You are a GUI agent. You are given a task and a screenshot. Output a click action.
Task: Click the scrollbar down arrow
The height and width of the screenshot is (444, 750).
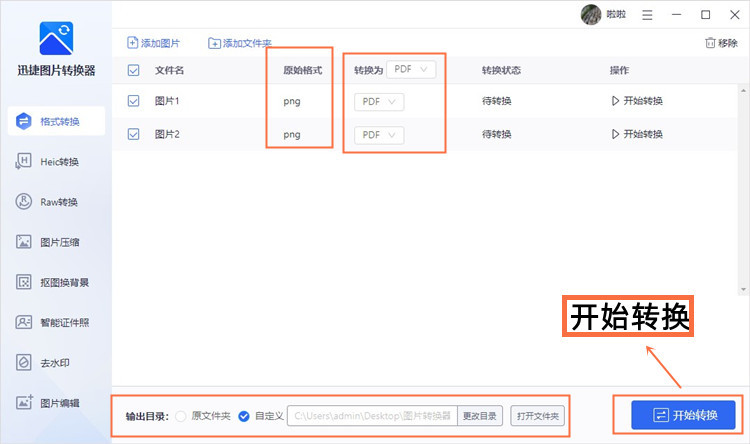(743, 289)
